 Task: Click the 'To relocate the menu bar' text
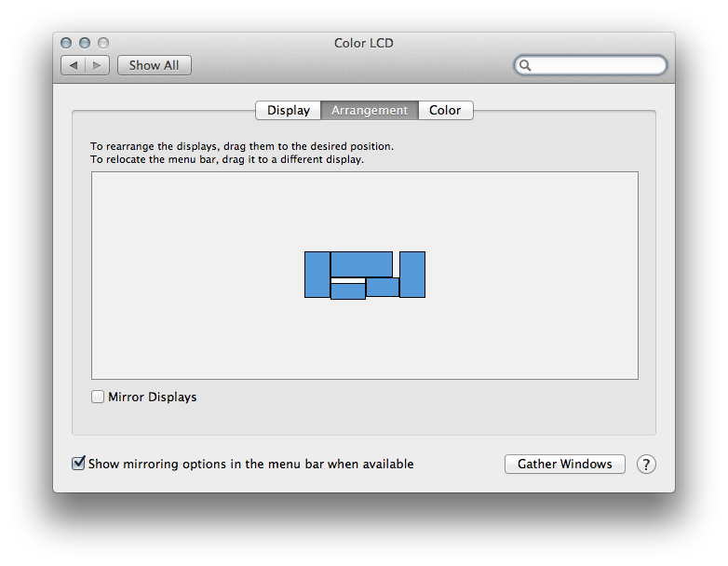pyautogui.click(x=227, y=159)
